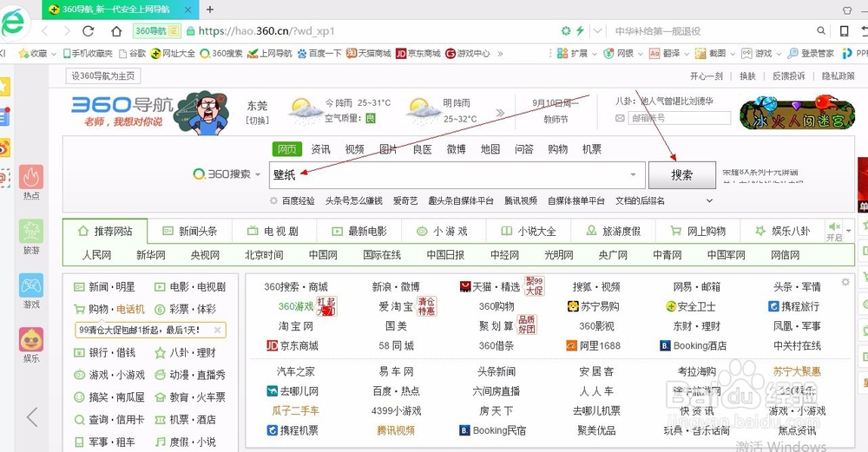The width and height of the screenshot is (868, 452).
Task: Open the 扩展 dropdown arrow
Action: pos(594,54)
